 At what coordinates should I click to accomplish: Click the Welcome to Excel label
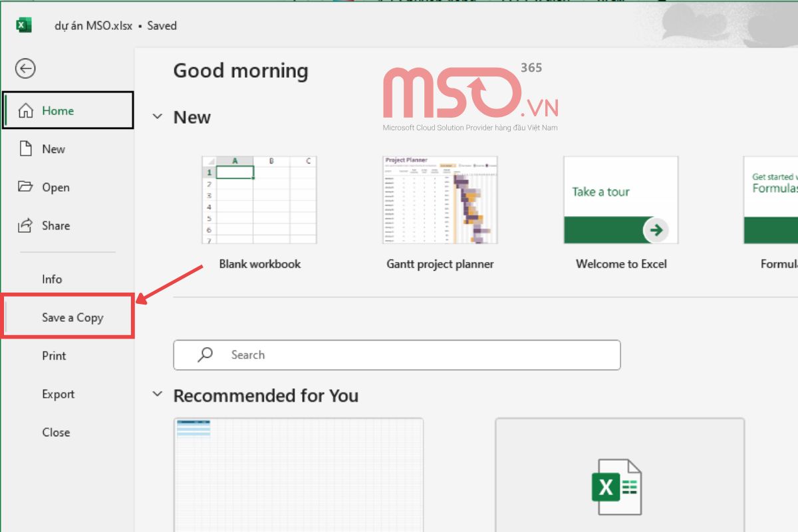621,264
